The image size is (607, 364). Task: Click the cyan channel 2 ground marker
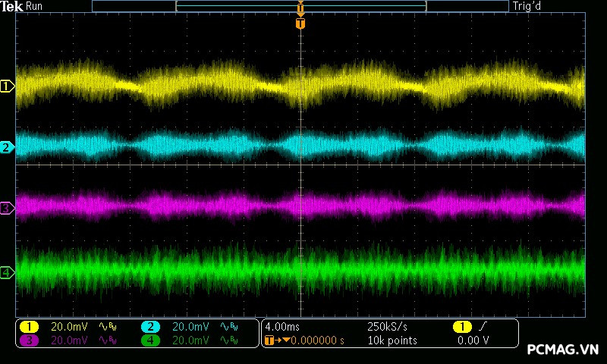pyautogui.click(x=7, y=147)
